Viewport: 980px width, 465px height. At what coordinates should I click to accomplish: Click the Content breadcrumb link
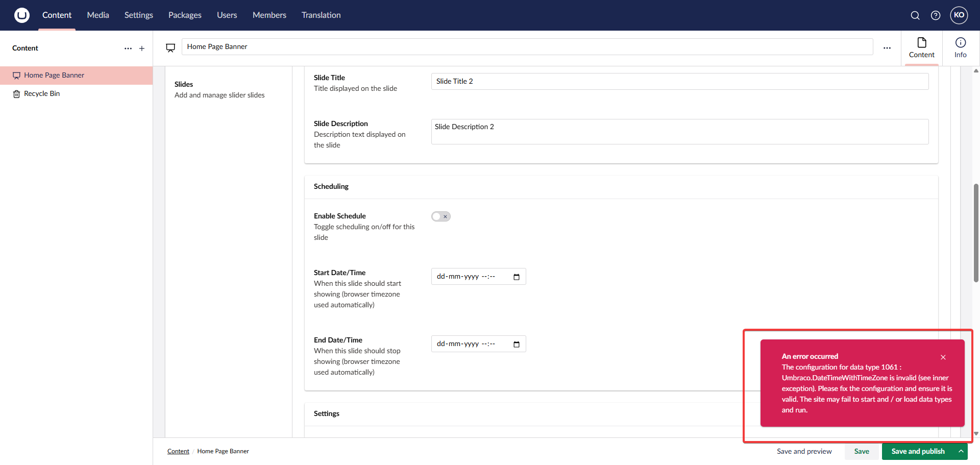coord(178,451)
